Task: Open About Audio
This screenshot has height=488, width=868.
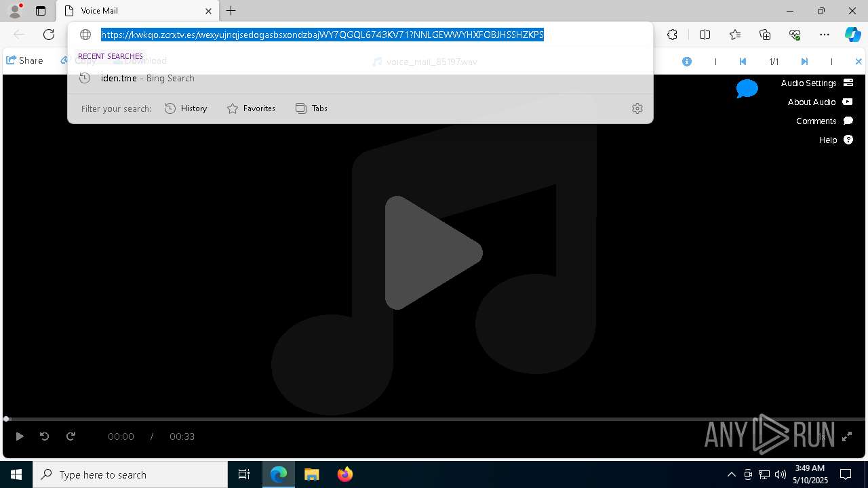Action: click(820, 102)
